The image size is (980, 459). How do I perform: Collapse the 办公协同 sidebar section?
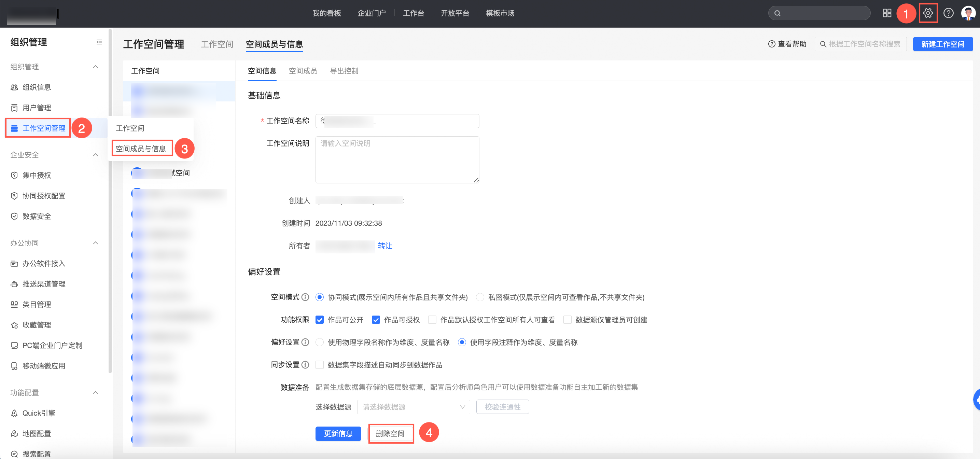(96, 243)
